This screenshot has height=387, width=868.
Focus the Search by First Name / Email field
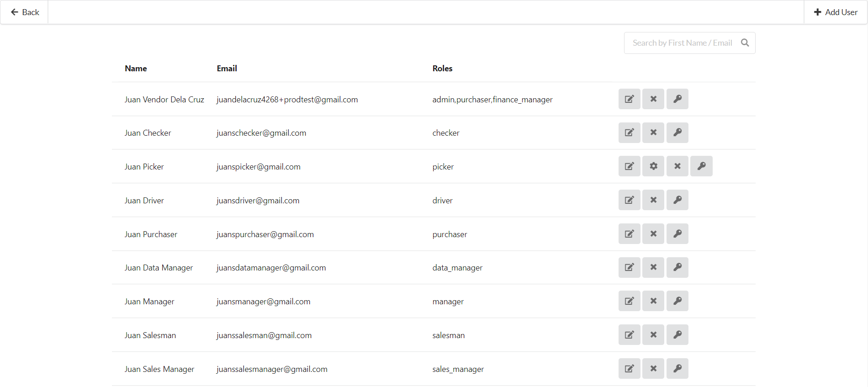682,43
